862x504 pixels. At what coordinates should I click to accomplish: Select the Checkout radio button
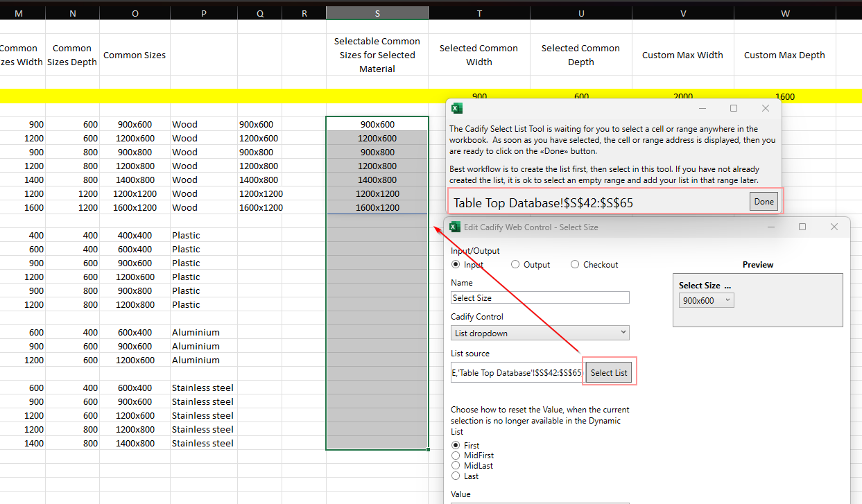point(575,264)
